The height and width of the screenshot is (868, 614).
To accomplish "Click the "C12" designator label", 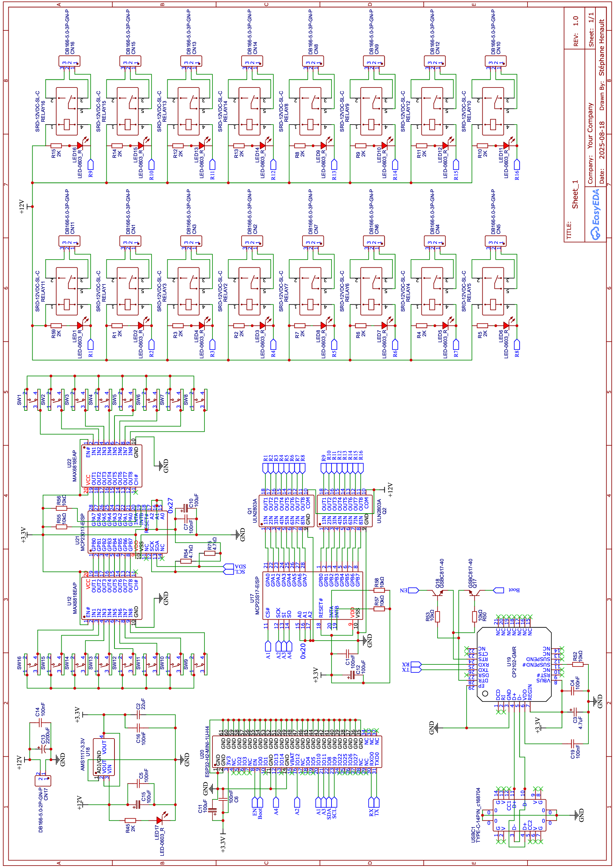I will tap(358, 670).
